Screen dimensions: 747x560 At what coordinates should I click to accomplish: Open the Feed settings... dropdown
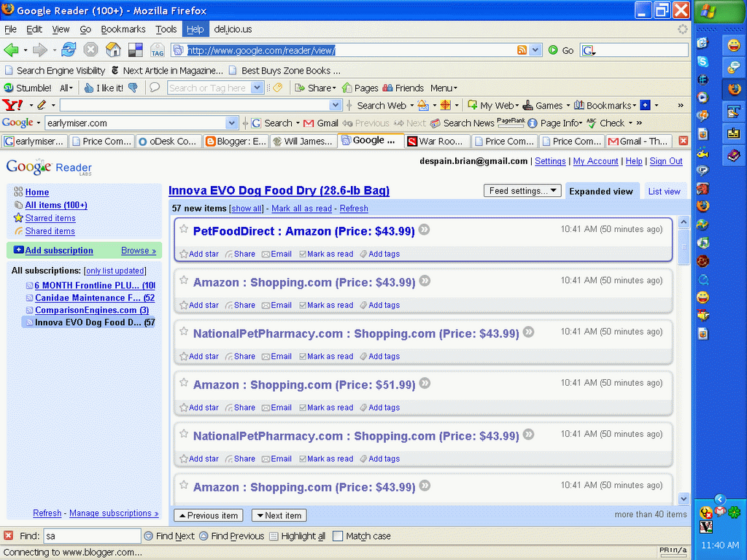tap(522, 191)
